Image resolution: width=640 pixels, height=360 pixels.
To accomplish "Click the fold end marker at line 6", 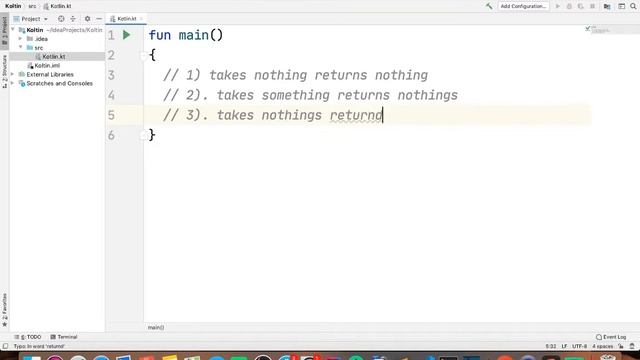I will click(x=143, y=135).
